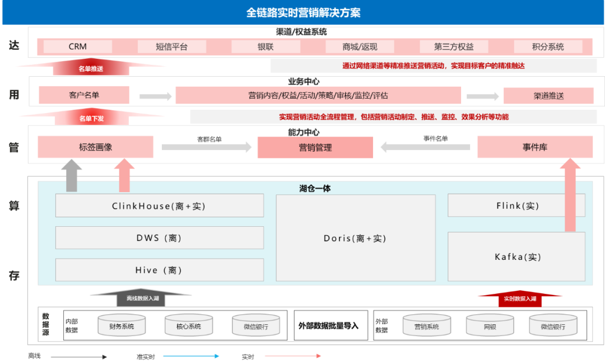This screenshot has width=605, height=364.
Task: Select the Kafka(实) box
Action: pos(516,256)
